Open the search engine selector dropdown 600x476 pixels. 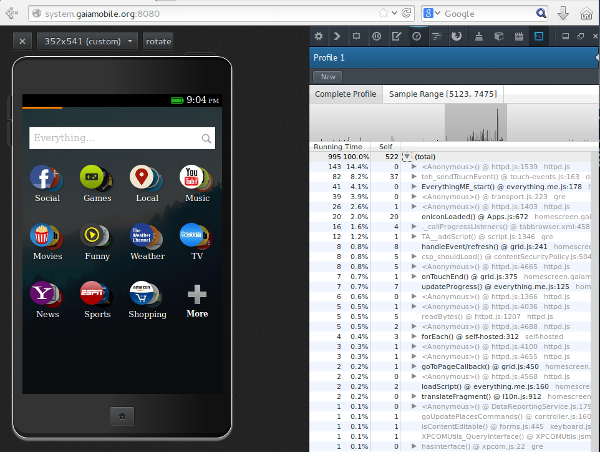pos(431,13)
